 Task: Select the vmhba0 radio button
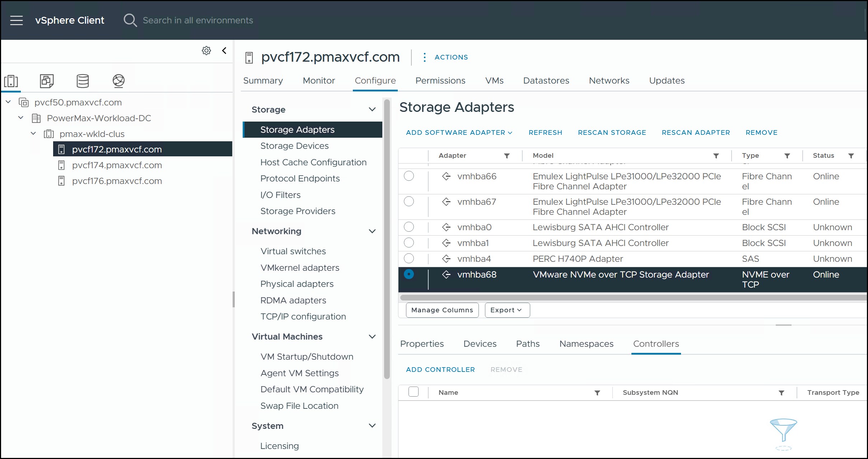[409, 227]
